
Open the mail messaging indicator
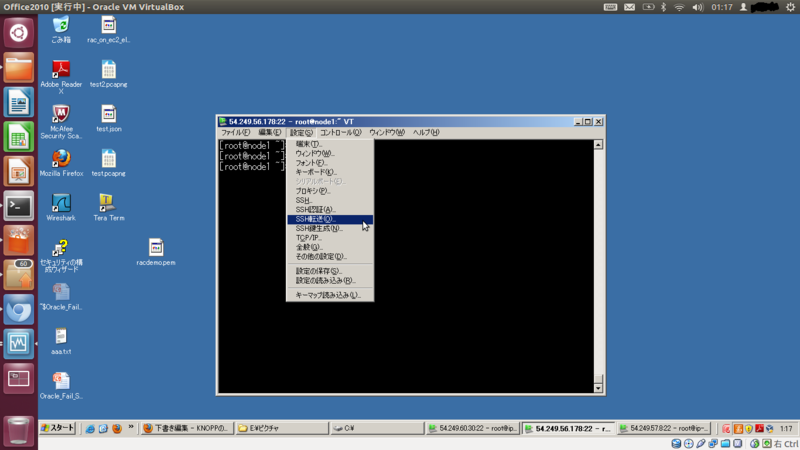[630, 7]
